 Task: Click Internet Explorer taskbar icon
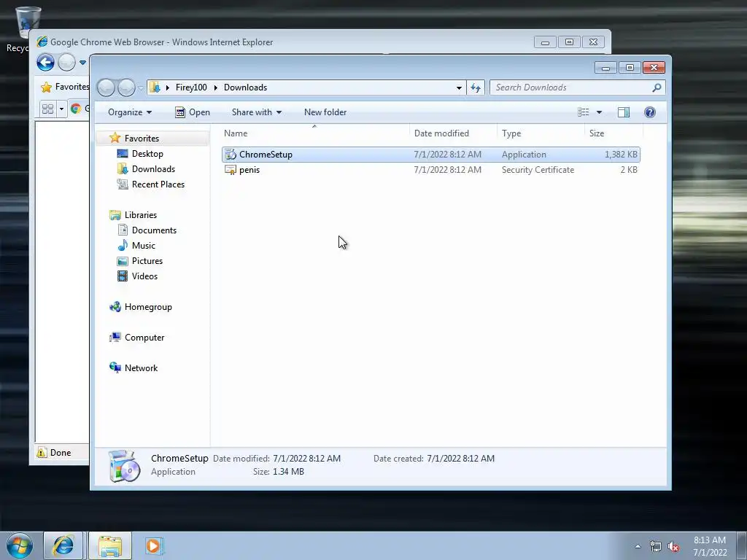coord(63,545)
